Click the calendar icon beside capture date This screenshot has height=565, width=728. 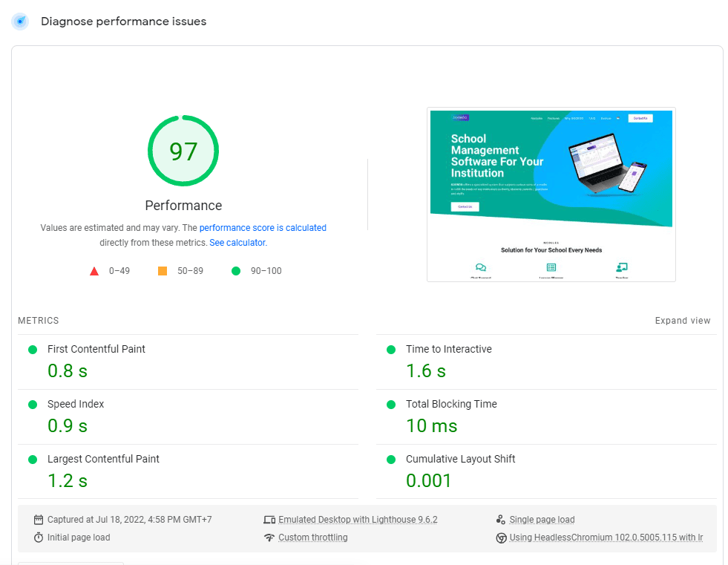pyautogui.click(x=39, y=520)
